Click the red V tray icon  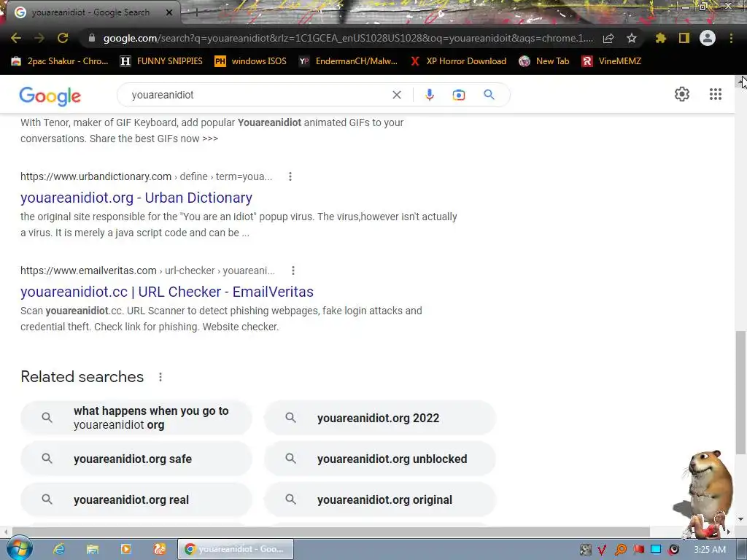[602, 550]
